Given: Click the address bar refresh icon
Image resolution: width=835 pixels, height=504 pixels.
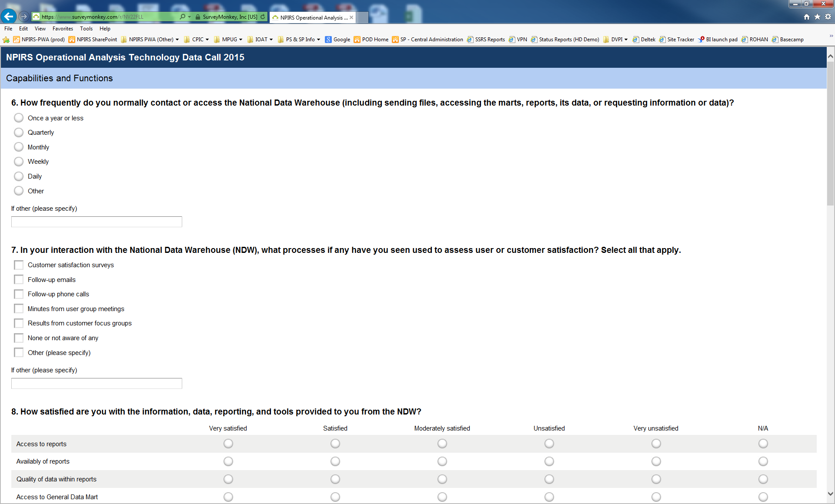Looking at the screenshot, I should point(263,17).
